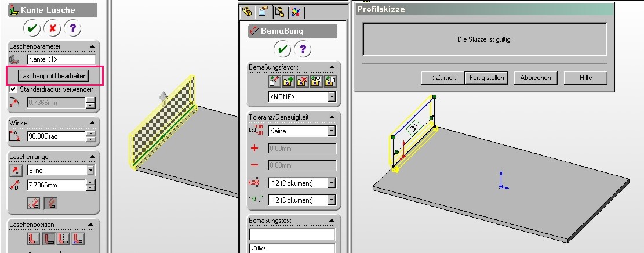This screenshot has height=253, width=644.
Task: Click Abbrechen in Profilskizze dialog
Action: [x=536, y=78]
